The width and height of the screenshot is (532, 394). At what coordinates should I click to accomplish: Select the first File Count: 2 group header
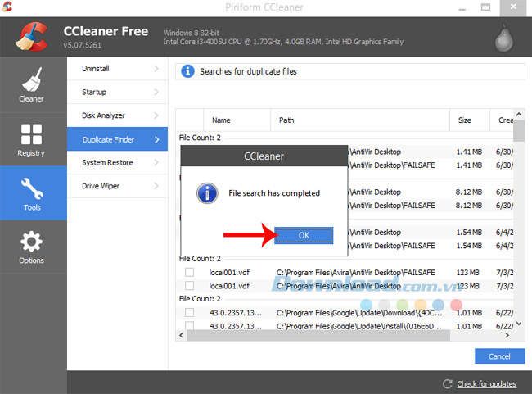pos(200,138)
